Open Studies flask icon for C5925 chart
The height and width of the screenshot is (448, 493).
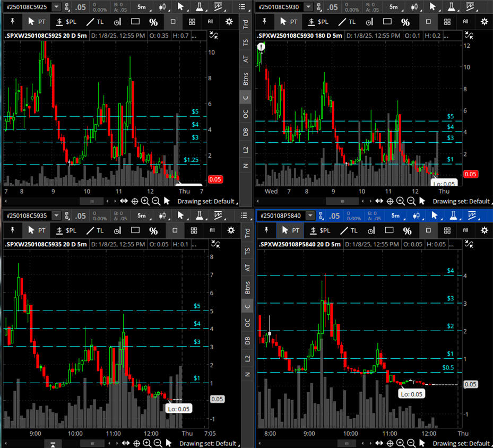(200, 7)
